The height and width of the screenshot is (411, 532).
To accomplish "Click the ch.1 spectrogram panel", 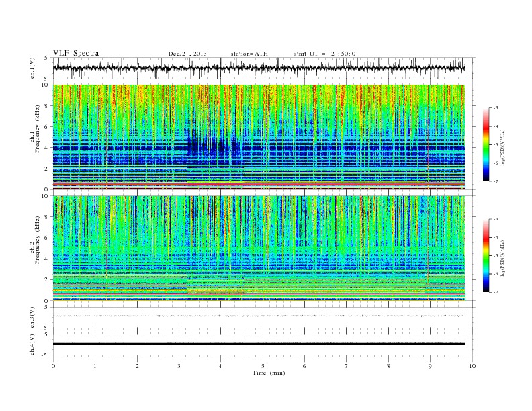I will click(x=259, y=137).
